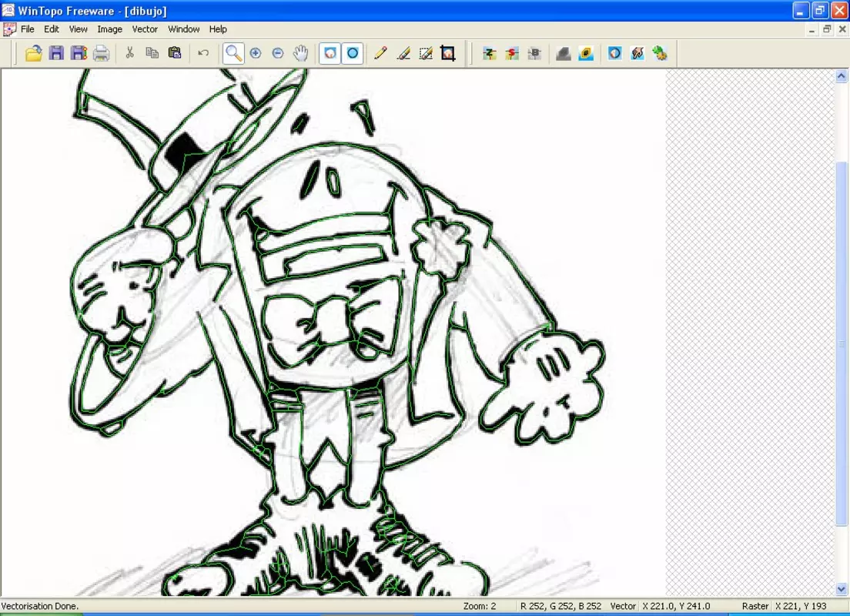
Task: Toggle raster image display button
Action: (x=330, y=53)
